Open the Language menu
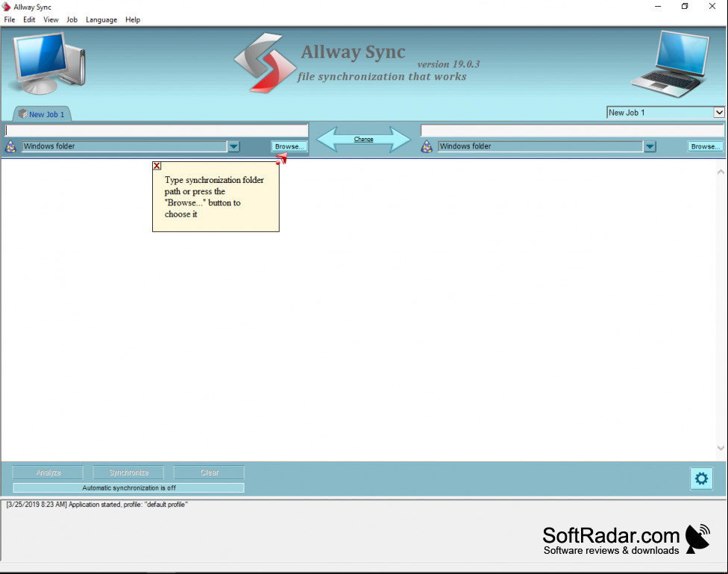This screenshot has width=728, height=574. 101,19
